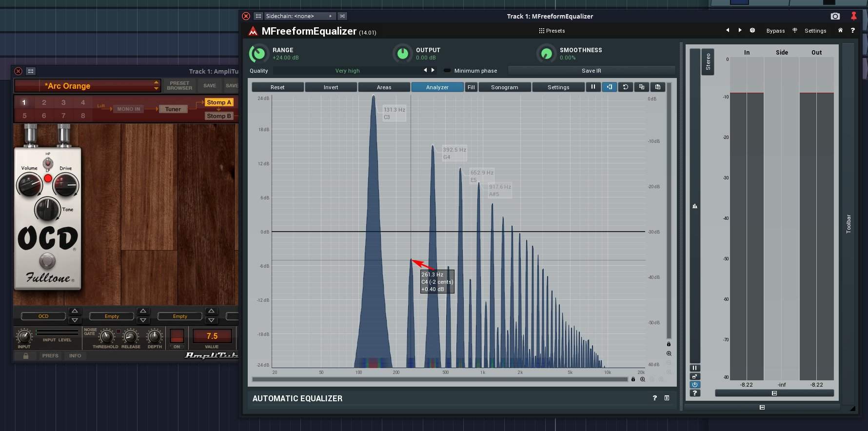Screen dimensions: 868x431
Task: Open AmpliTube PREFS
Action: click(50, 356)
